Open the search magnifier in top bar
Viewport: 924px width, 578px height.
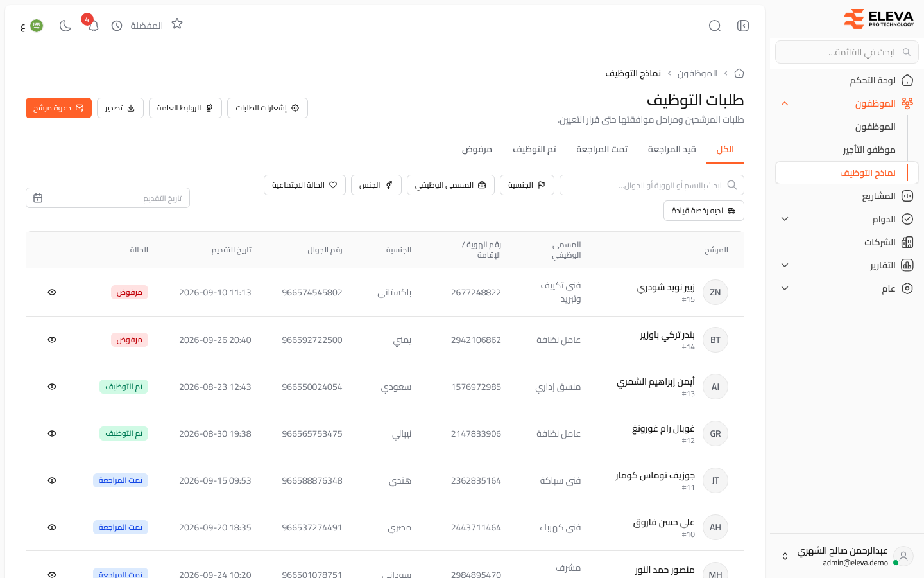(715, 26)
